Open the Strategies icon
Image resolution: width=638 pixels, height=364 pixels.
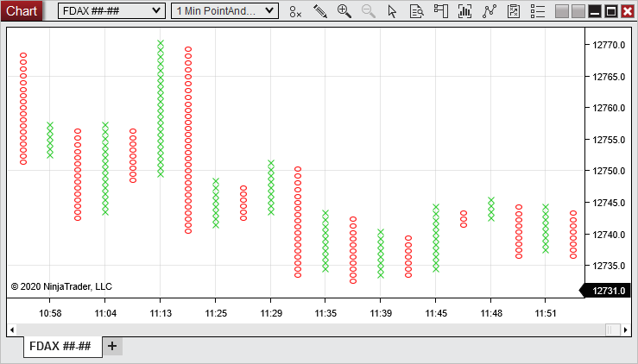(x=514, y=11)
